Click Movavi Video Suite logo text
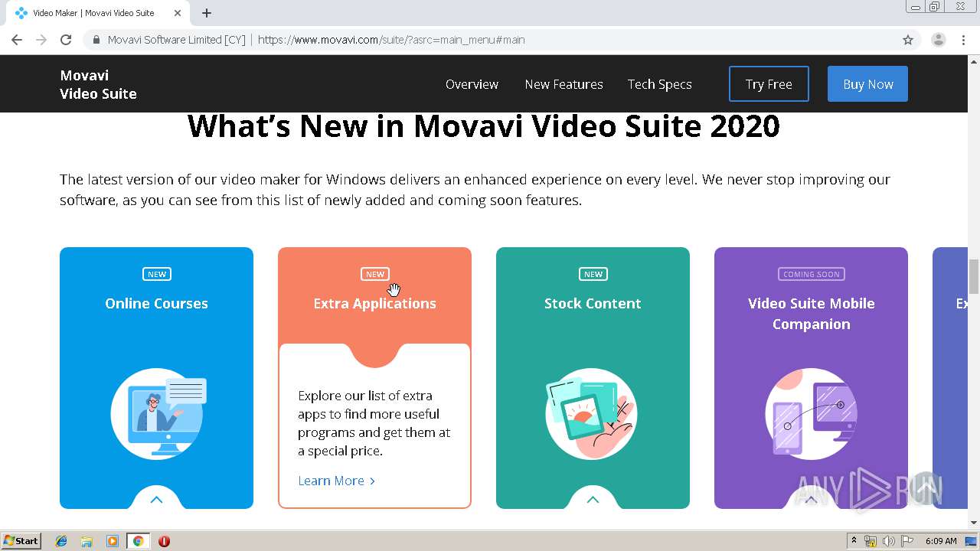 (x=98, y=84)
